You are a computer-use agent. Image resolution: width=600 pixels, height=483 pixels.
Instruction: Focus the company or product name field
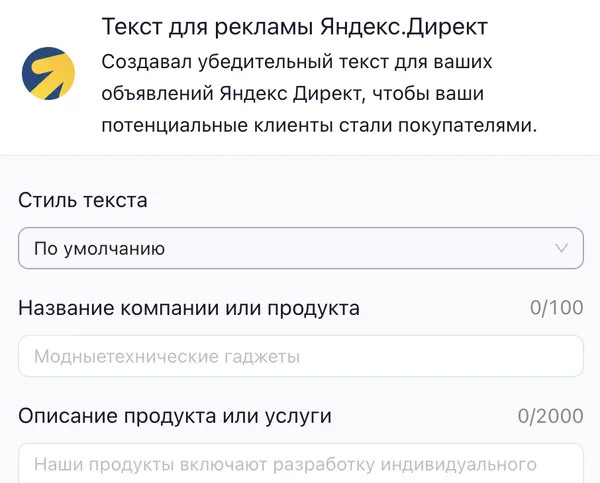[x=300, y=356]
